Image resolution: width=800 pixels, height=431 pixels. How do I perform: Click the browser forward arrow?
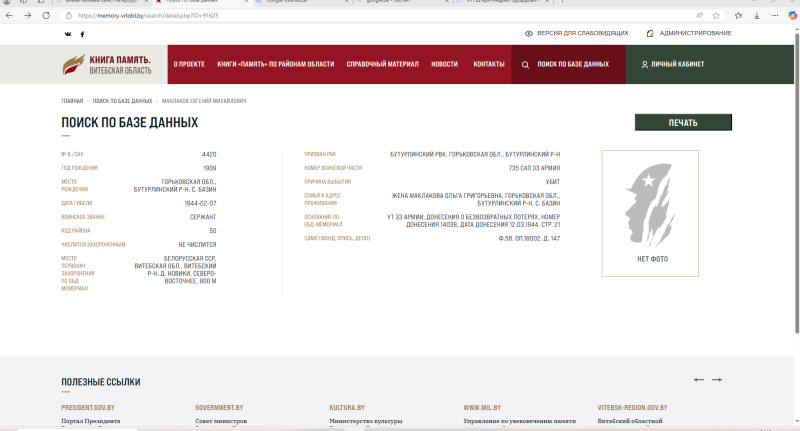(28, 15)
